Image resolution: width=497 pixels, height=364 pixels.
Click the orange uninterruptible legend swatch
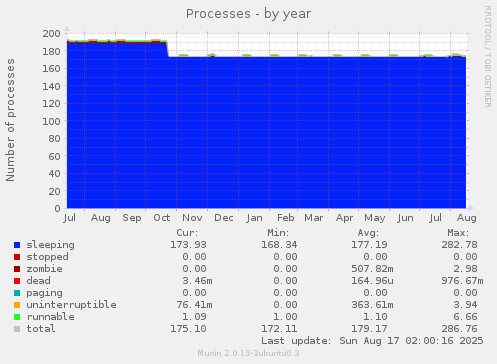tap(17, 305)
